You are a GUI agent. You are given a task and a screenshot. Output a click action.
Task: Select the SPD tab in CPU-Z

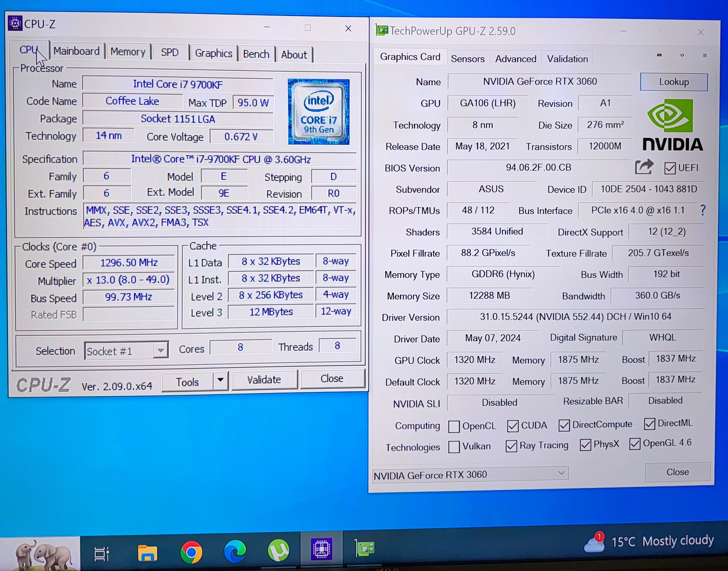170,53
